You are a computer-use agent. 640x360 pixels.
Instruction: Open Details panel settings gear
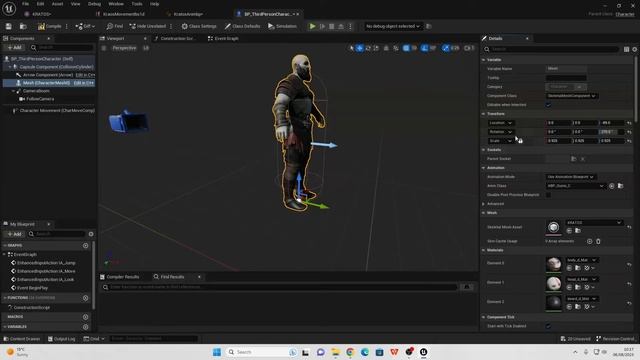coord(634,49)
